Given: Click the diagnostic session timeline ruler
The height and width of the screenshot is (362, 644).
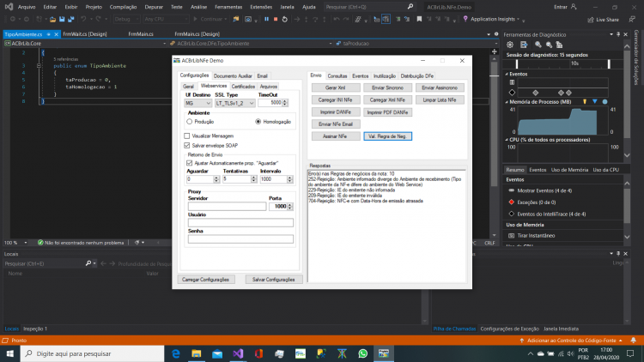Looking at the screenshot, I should [x=562, y=63].
